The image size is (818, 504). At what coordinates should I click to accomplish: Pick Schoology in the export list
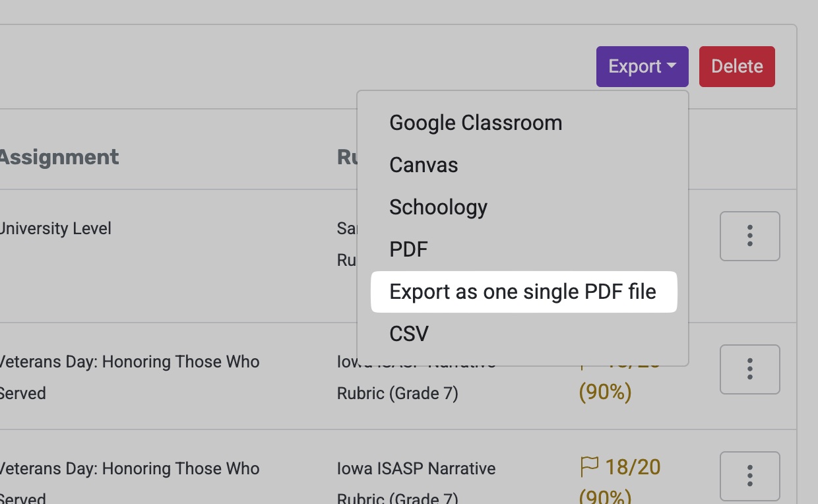tap(522, 207)
